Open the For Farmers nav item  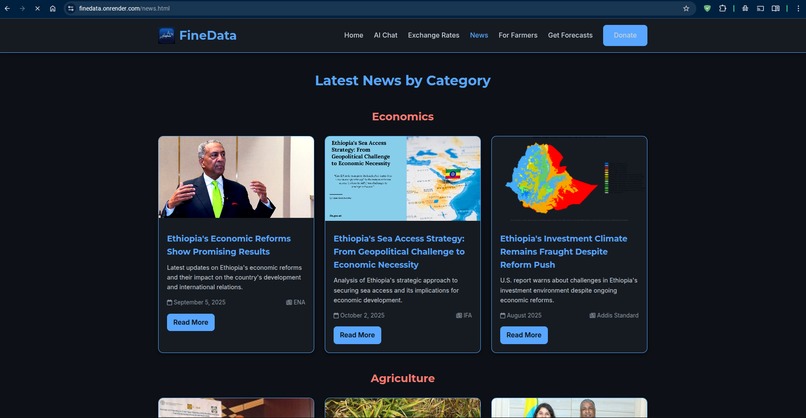518,35
